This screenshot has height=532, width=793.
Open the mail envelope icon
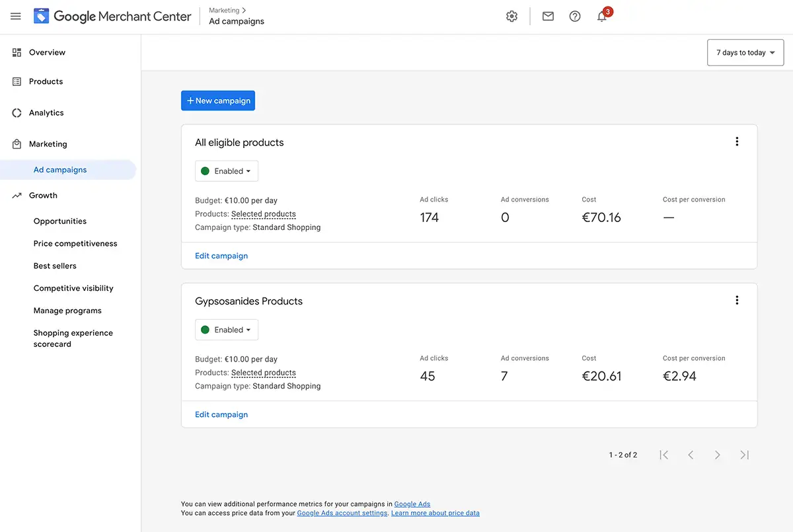548,17
